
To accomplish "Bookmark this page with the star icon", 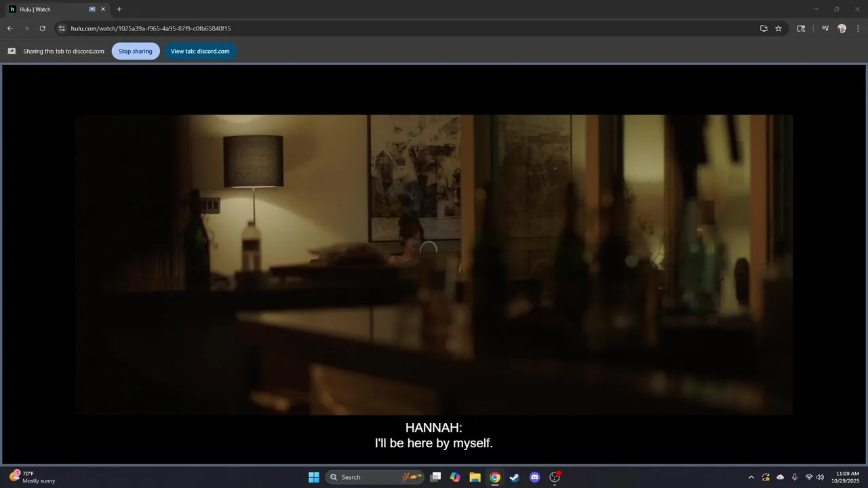I will (778, 28).
